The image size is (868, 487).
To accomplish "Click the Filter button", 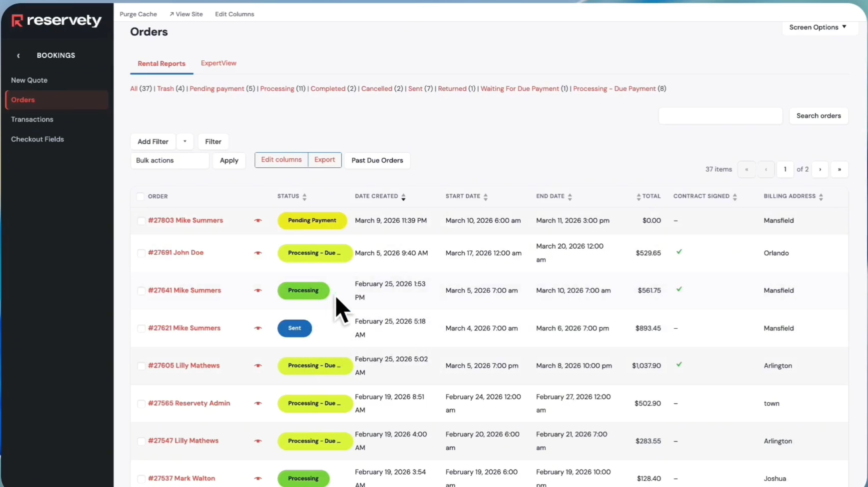I will point(213,142).
